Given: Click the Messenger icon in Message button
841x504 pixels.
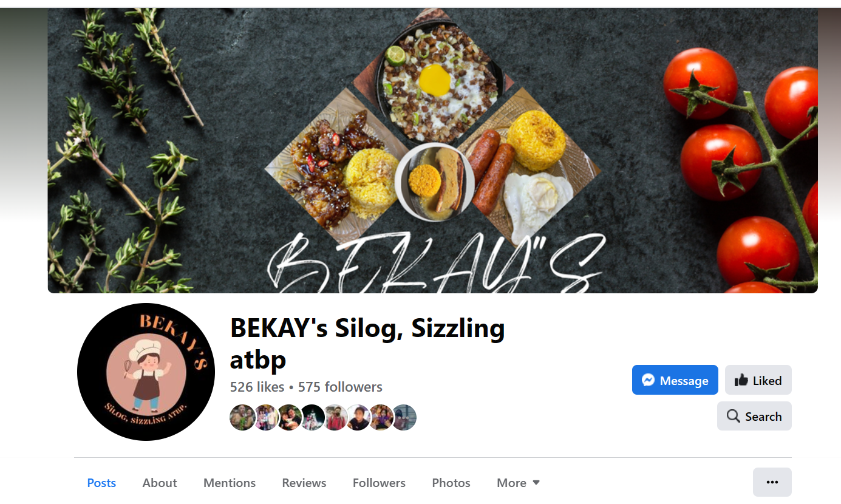Looking at the screenshot, I should click(x=648, y=380).
